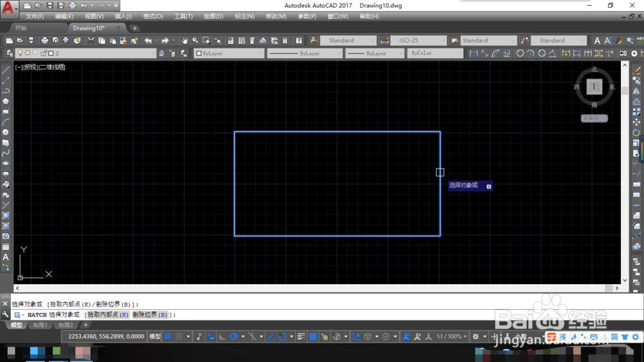Toggle snap mode in status bar
Image resolution: width=644 pixels, height=362 pixels.
(x=179, y=336)
